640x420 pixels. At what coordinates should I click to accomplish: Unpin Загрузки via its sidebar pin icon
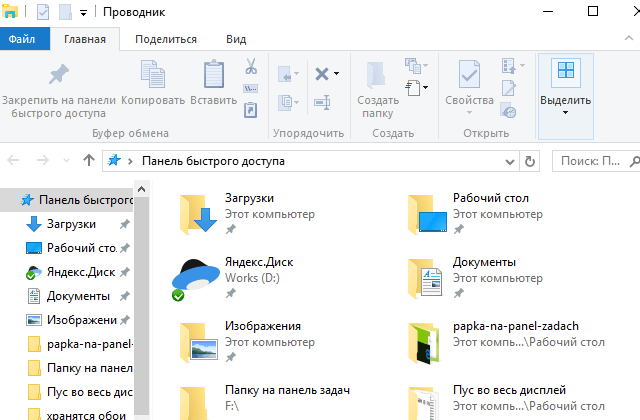tap(125, 224)
